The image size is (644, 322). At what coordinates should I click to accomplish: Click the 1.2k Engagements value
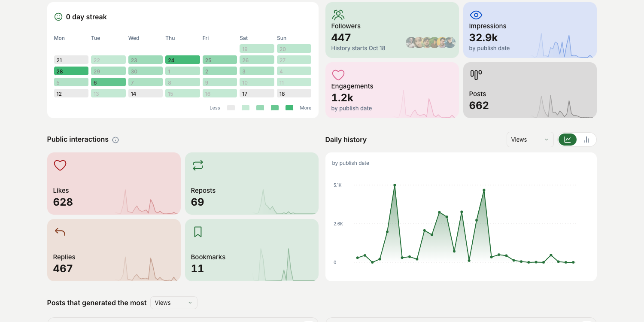(x=342, y=97)
